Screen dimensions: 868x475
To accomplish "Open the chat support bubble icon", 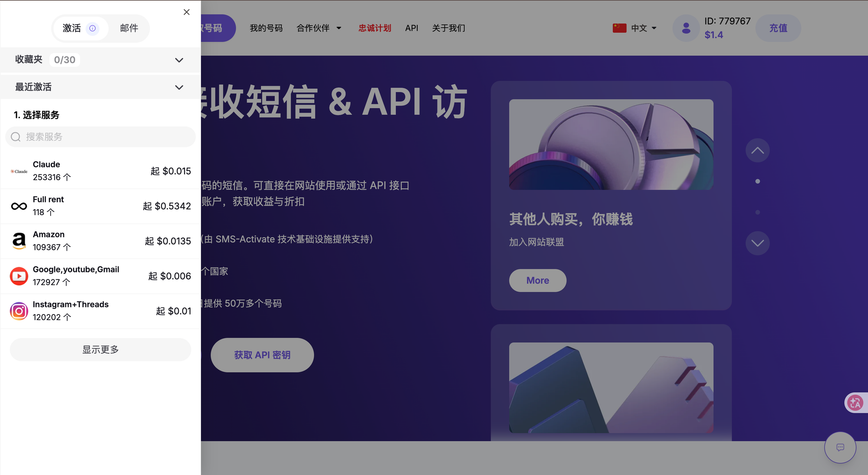I will (840, 447).
